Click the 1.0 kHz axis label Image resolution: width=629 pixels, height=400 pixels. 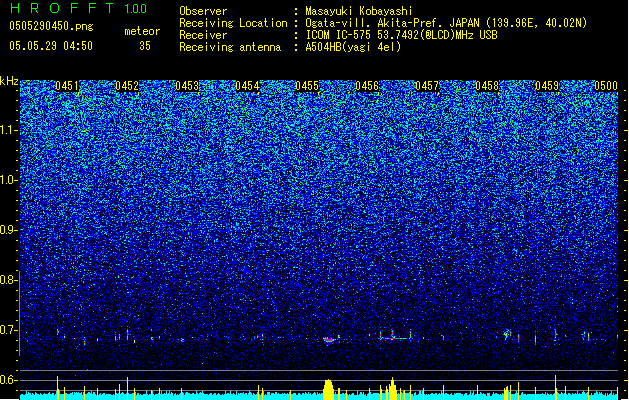tap(8, 180)
